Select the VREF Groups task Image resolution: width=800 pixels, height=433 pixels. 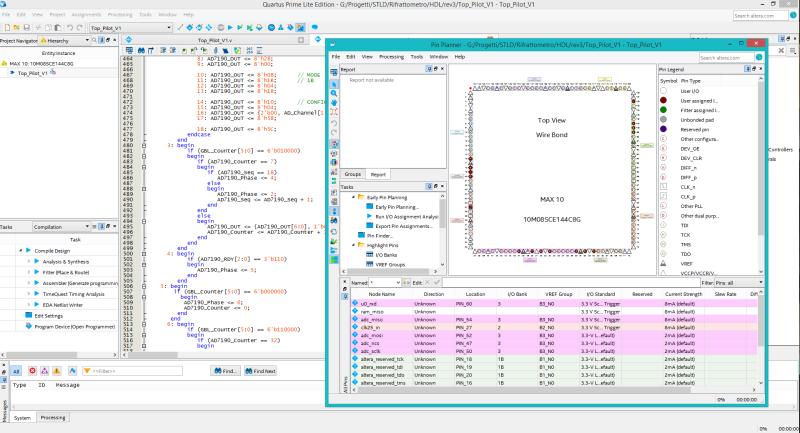pos(390,265)
